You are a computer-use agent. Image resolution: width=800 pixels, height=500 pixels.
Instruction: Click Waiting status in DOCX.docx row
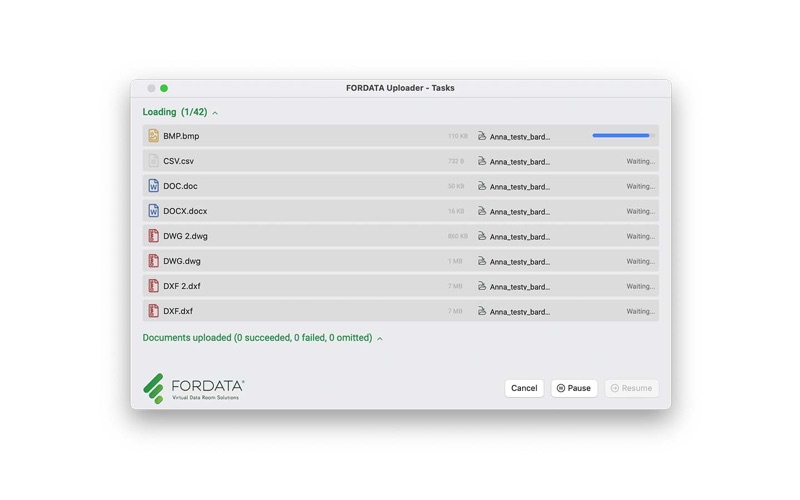point(640,211)
